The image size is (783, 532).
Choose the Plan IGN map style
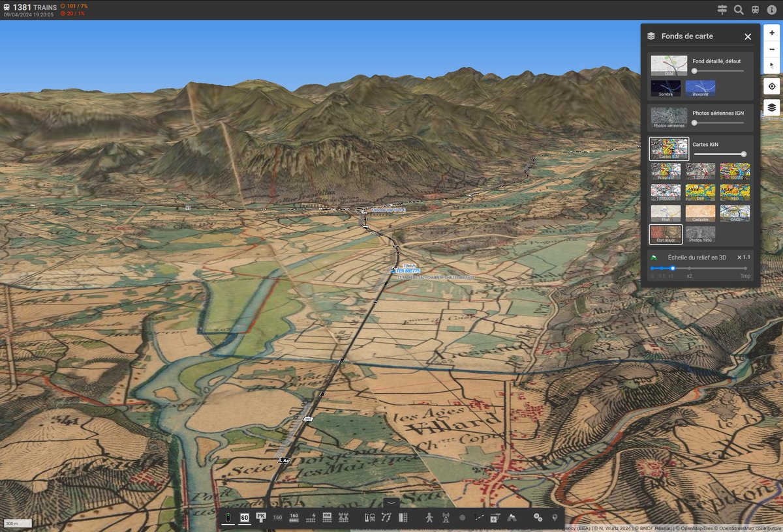666,214
